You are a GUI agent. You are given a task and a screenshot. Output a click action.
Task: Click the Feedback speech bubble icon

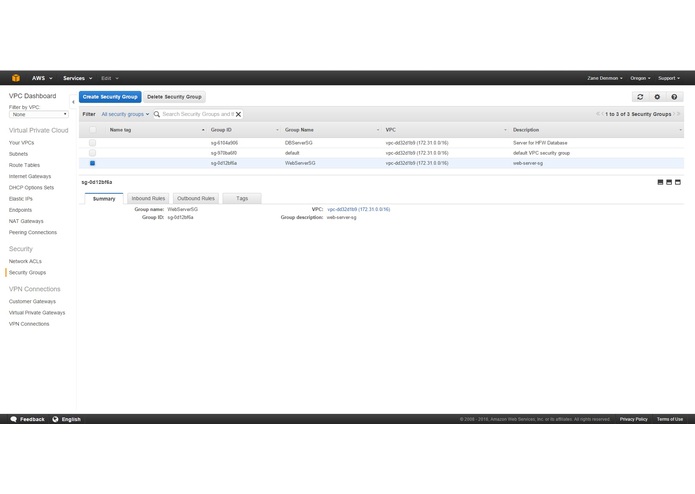[13, 419]
